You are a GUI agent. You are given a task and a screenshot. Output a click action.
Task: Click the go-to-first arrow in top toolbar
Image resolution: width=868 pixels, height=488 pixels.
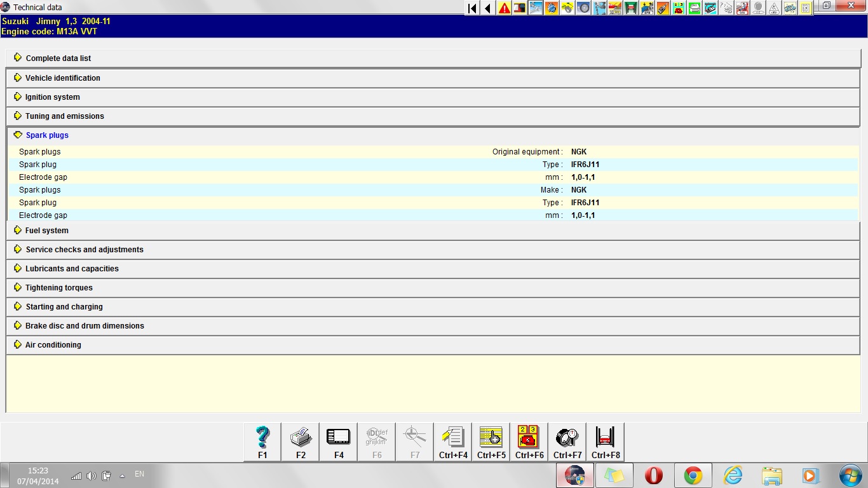coord(472,8)
